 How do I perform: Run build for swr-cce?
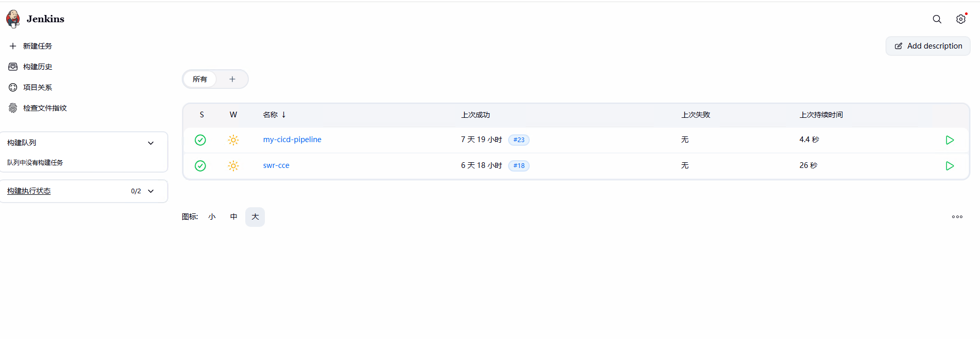point(950,166)
